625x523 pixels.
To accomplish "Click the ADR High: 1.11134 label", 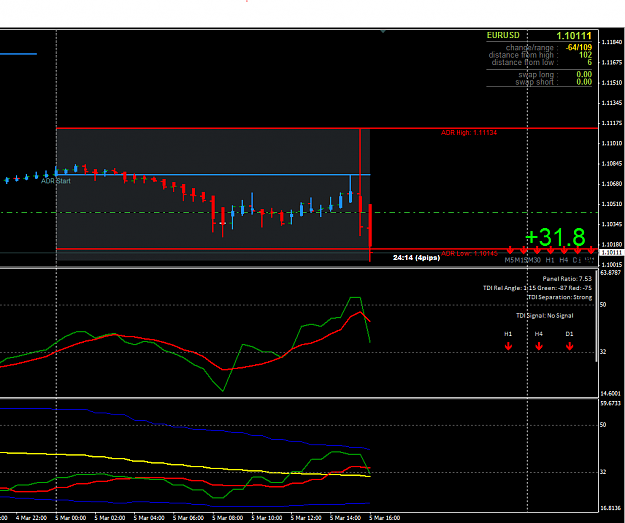I will (x=469, y=133).
